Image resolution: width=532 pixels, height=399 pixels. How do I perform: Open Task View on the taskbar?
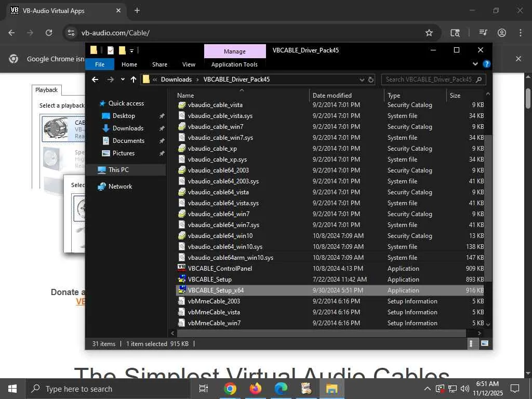(x=204, y=389)
